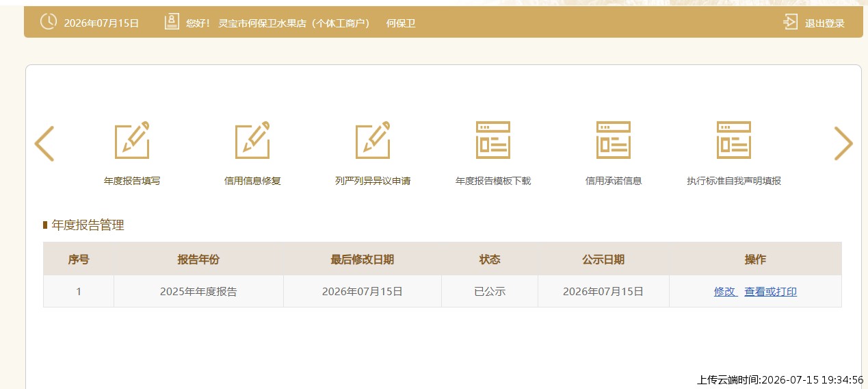Click the 信用承诺信息 label
Image resolution: width=868 pixels, height=389 pixels.
(x=614, y=181)
